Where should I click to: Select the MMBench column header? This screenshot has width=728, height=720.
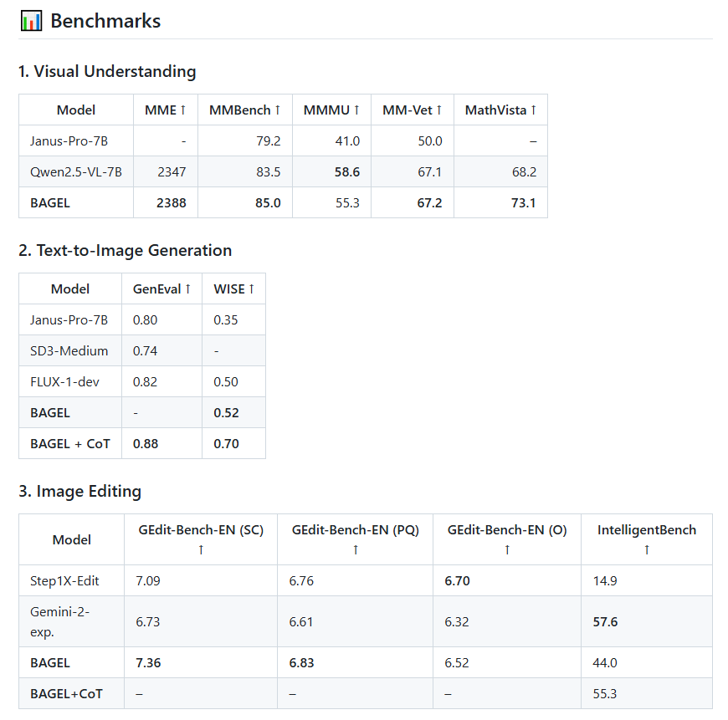[x=244, y=110]
